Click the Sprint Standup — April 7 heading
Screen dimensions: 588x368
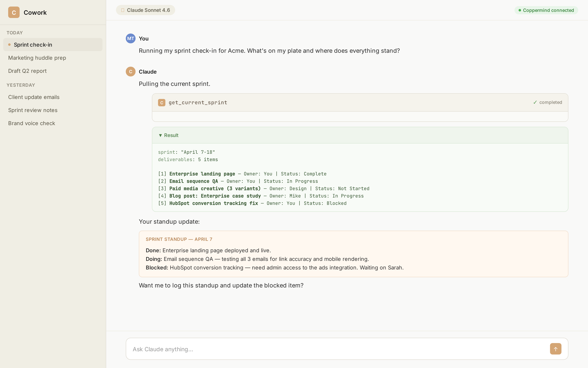point(179,239)
